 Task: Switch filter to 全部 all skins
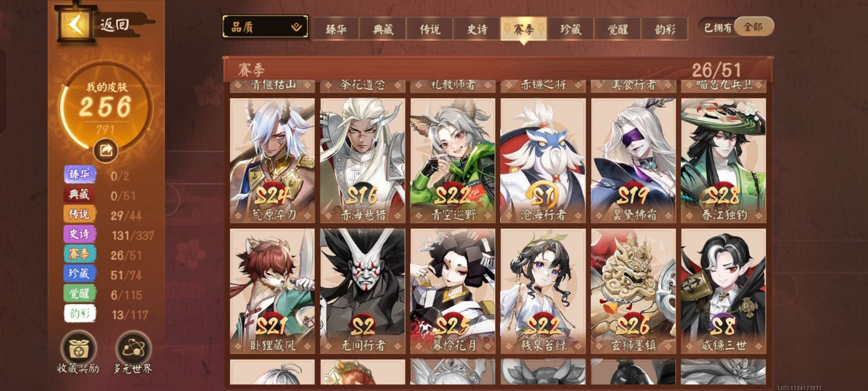click(753, 27)
